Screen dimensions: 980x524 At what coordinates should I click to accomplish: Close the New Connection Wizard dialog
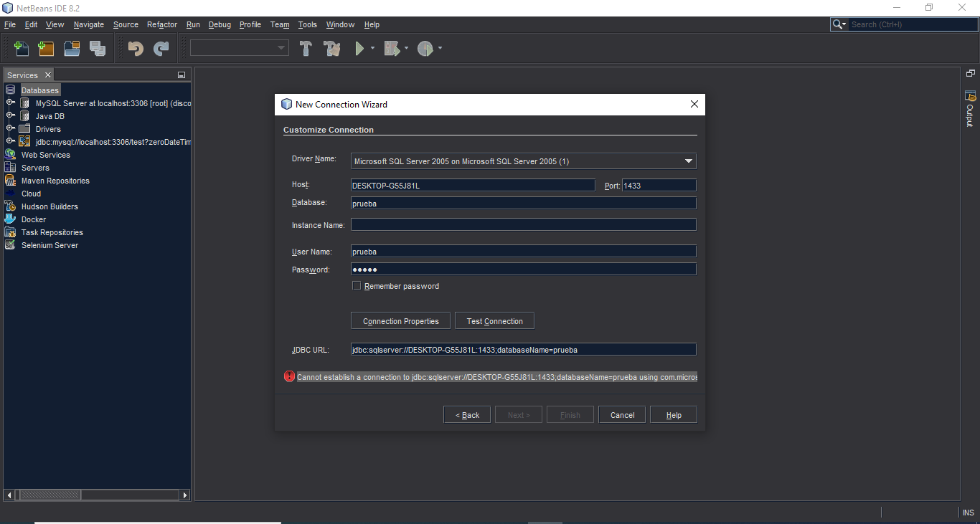pos(694,104)
